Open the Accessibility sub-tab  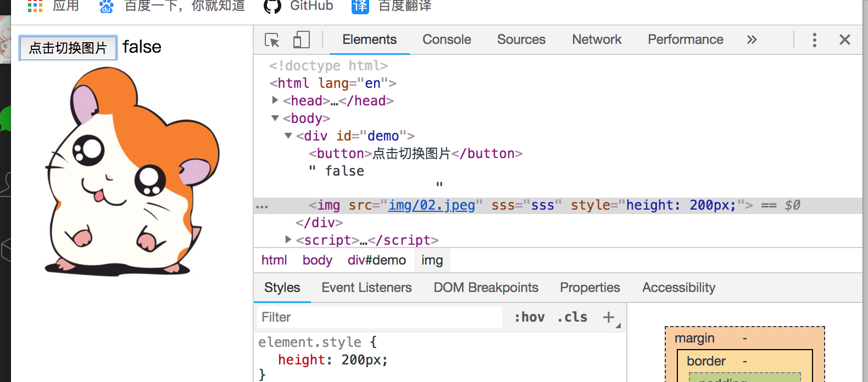pos(678,288)
